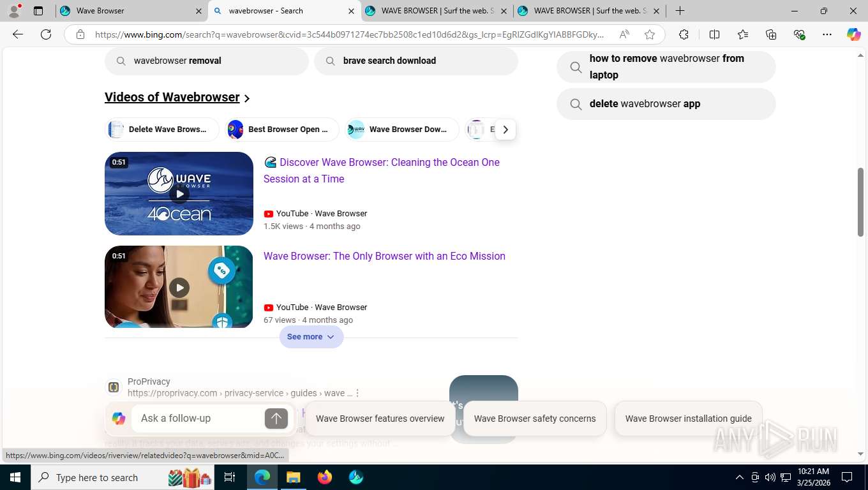Open a new tab with plus button
The image size is (868, 490).
(x=680, y=11)
